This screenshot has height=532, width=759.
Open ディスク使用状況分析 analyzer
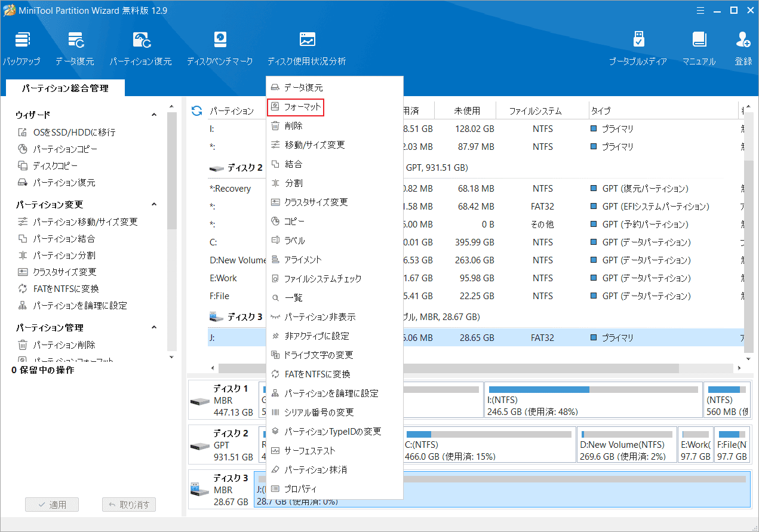[306, 49]
